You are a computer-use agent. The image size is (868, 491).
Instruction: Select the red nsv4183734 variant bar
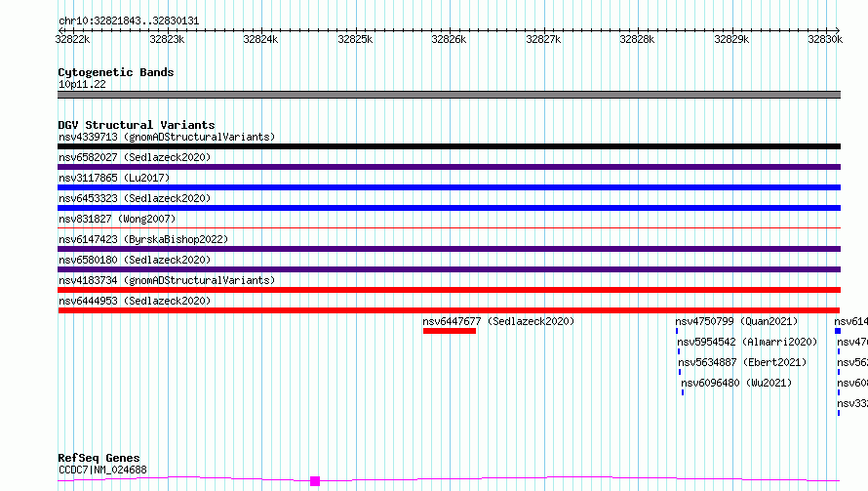click(x=449, y=290)
